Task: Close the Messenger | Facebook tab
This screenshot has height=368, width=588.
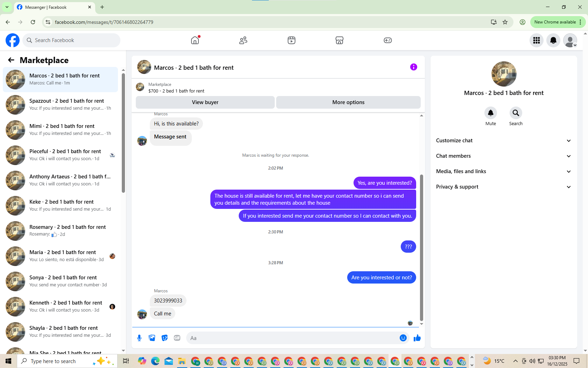Action: tap(90, 7)
